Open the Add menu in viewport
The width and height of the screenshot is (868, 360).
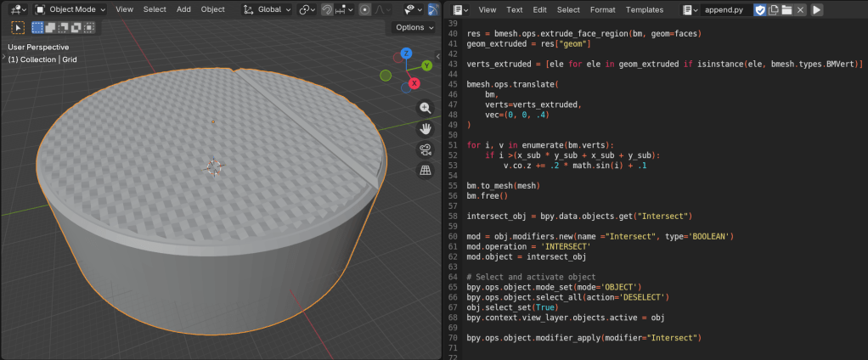point(183,9)
